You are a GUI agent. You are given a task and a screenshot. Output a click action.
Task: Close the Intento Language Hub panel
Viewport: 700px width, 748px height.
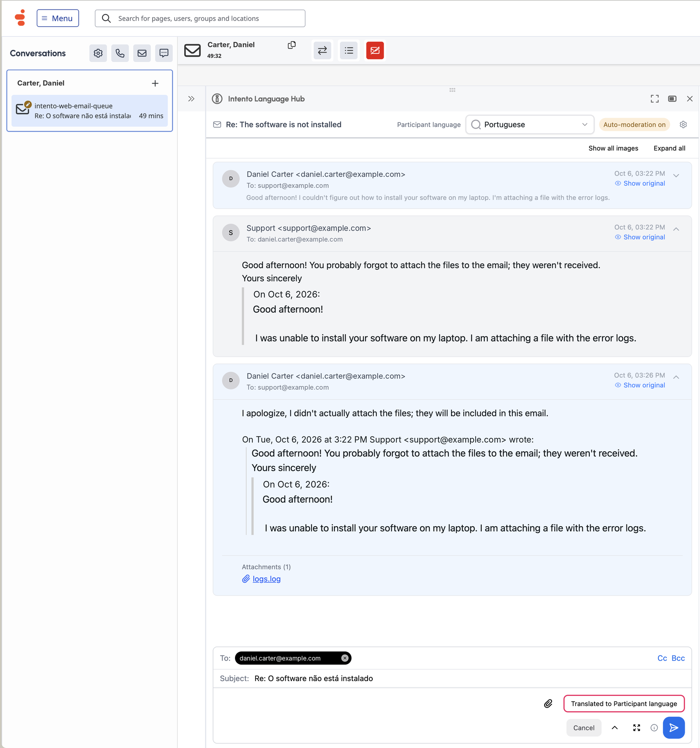690,99
